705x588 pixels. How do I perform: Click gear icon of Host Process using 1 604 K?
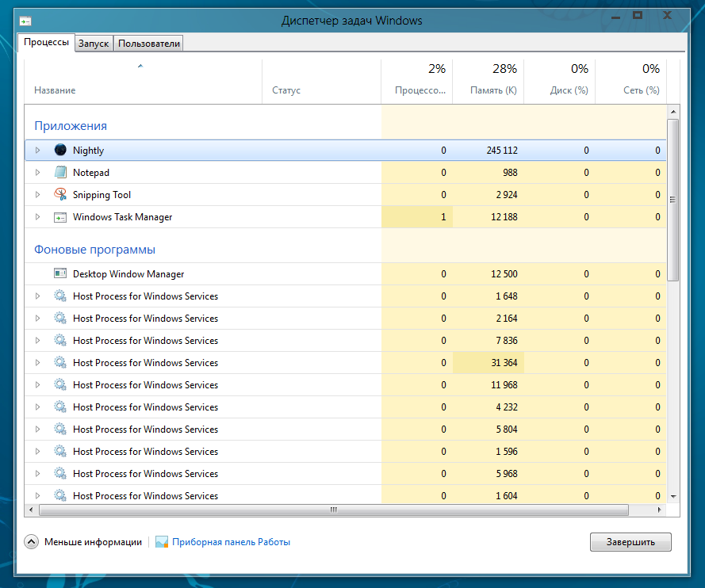pyautogui.click(x=60, y=495)
